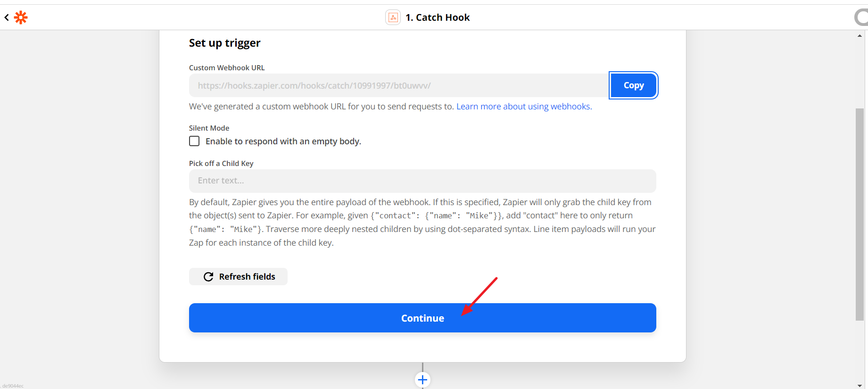Click the scrollbar up arrow

[860, 35]
